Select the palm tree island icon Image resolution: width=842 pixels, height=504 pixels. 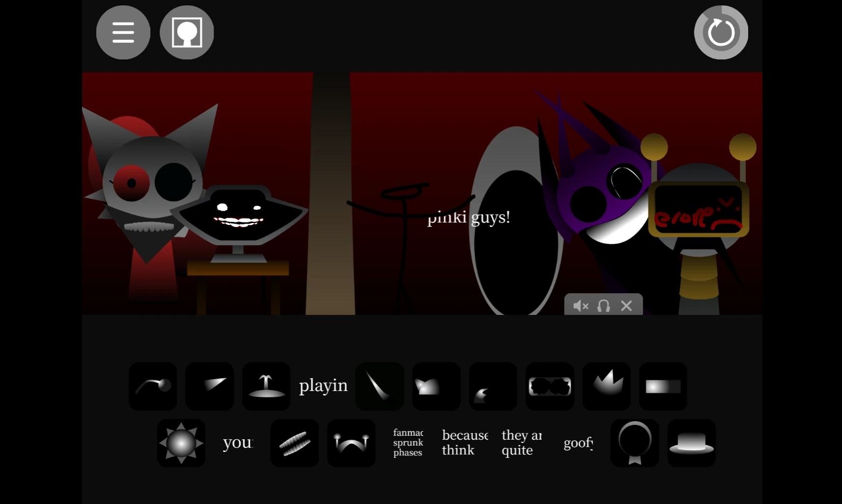266,386
